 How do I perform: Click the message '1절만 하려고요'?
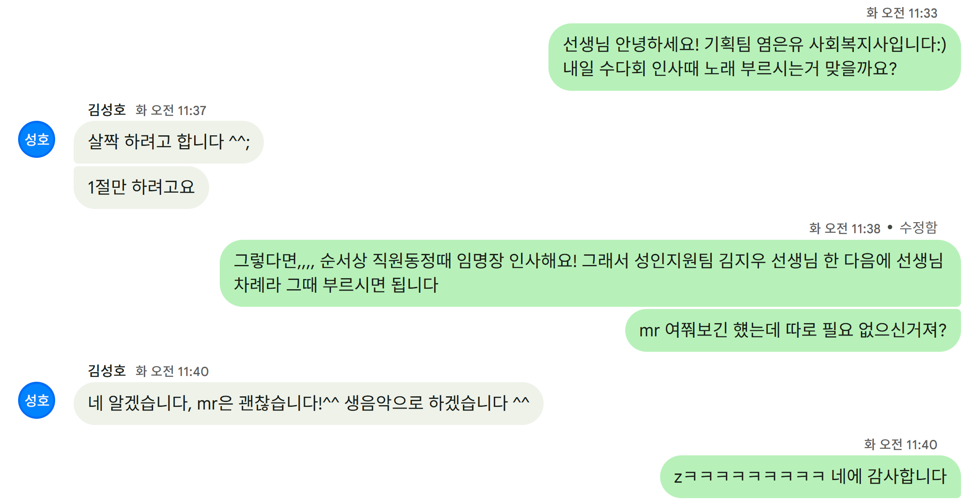pyautogui.click(x=141, y=187)
